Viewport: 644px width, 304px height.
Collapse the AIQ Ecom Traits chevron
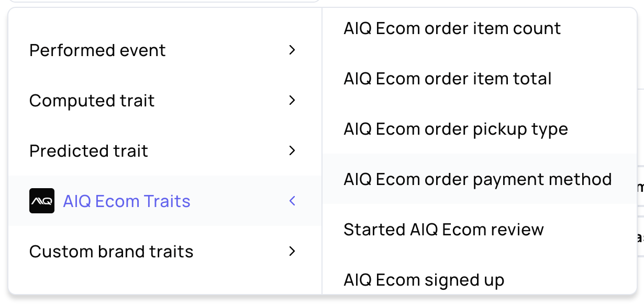point(292,201)
